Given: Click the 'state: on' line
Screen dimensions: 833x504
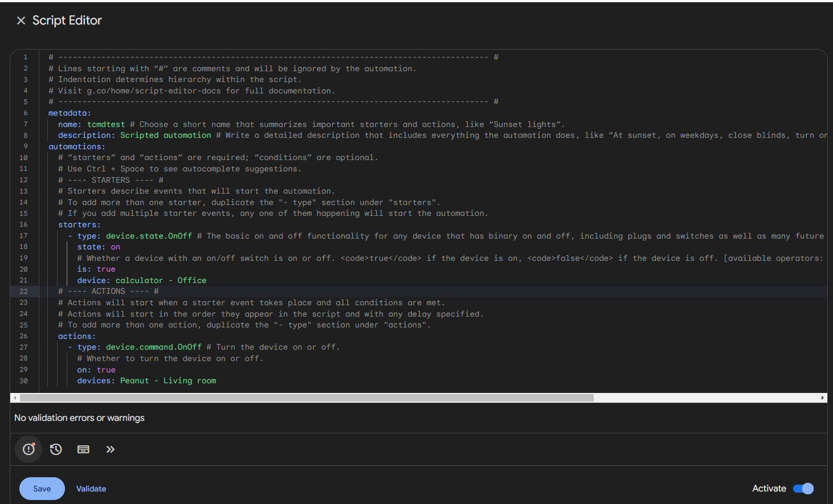Looking at the screenshot, I should coord(99,247).
